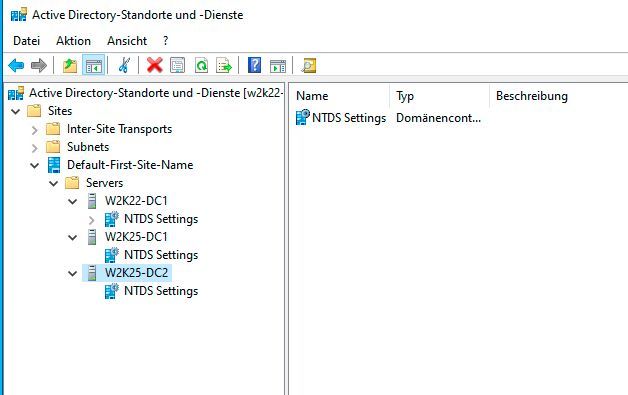Select the Sites tree label
Image resolution: width=628 pixels, height=395 pixels.
pos(60,111)
